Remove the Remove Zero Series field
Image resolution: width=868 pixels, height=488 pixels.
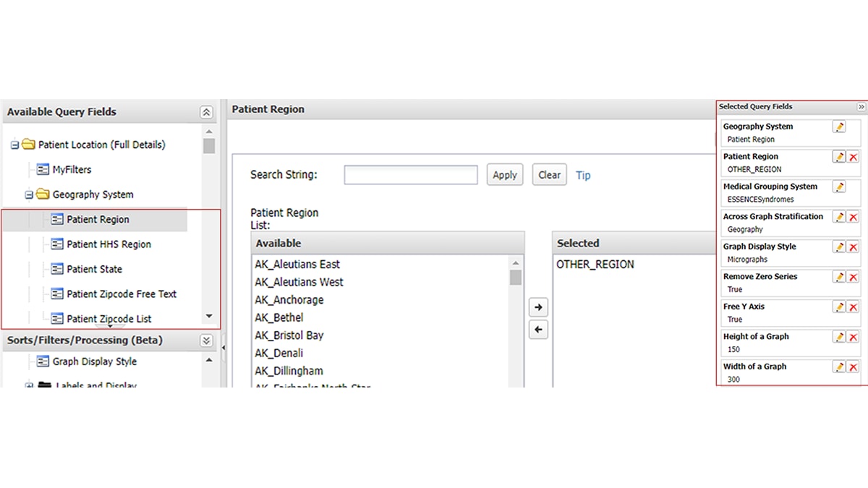click(x=854, y=277)
